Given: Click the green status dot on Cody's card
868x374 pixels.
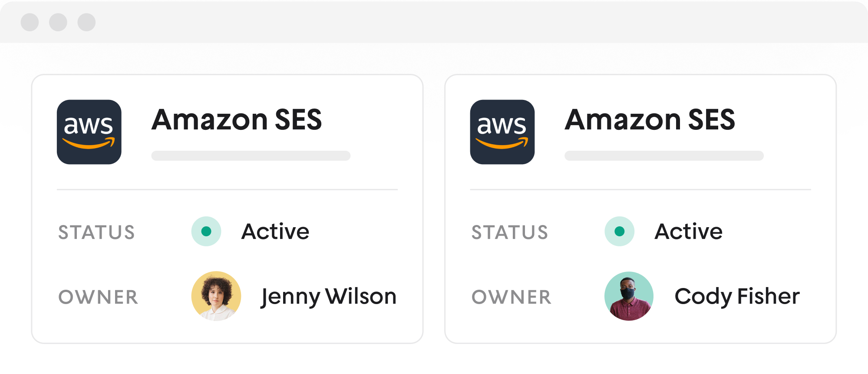Looking at the screenshot, I should 619,232.
